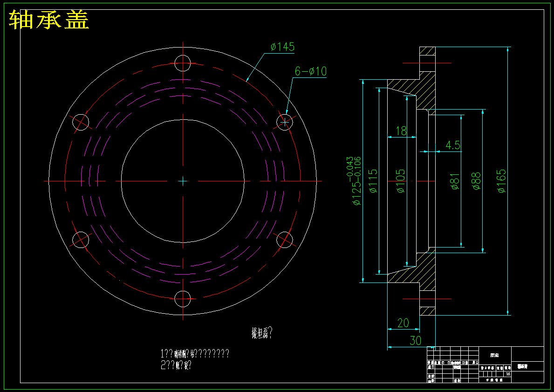Click the material text in title block
This screenshot has width=554, height=392.
[495, 355]
